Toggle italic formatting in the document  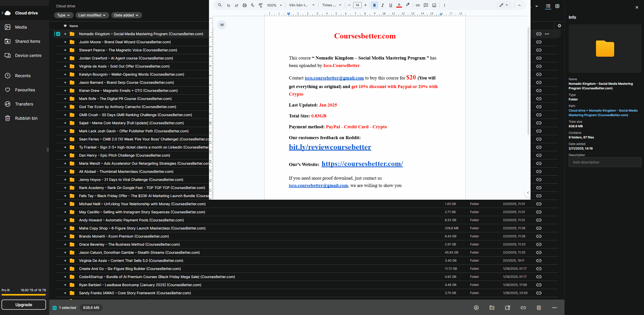point(382,5)
